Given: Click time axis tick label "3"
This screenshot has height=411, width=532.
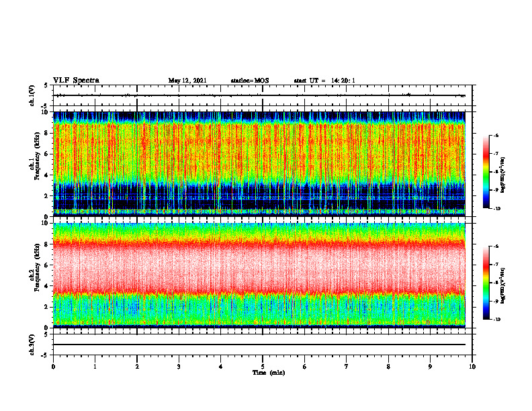Looking at the screenshot, I should 179,367.
